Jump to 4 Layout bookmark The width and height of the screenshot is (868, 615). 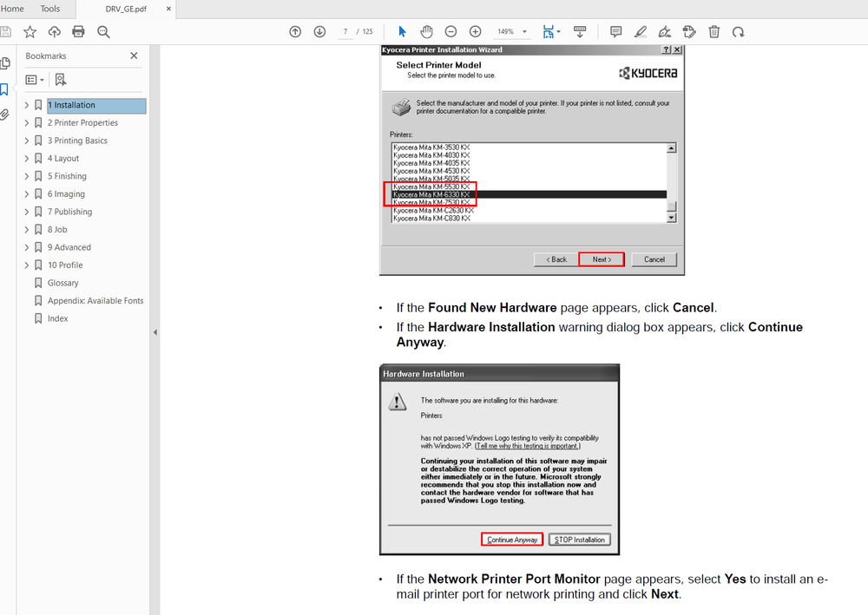pyautogui.click(x=63, y=158)
